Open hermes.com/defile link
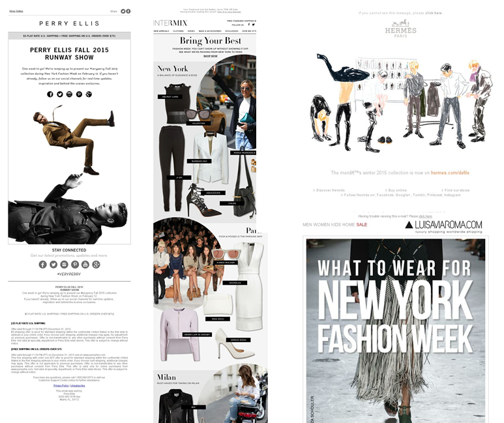Screen dimensions: 504x423 pos(450,173)
